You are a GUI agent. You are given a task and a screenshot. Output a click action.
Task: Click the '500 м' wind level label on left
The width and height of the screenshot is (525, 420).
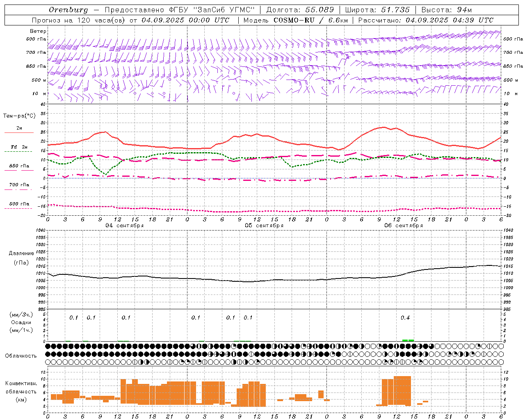point(39,80)
